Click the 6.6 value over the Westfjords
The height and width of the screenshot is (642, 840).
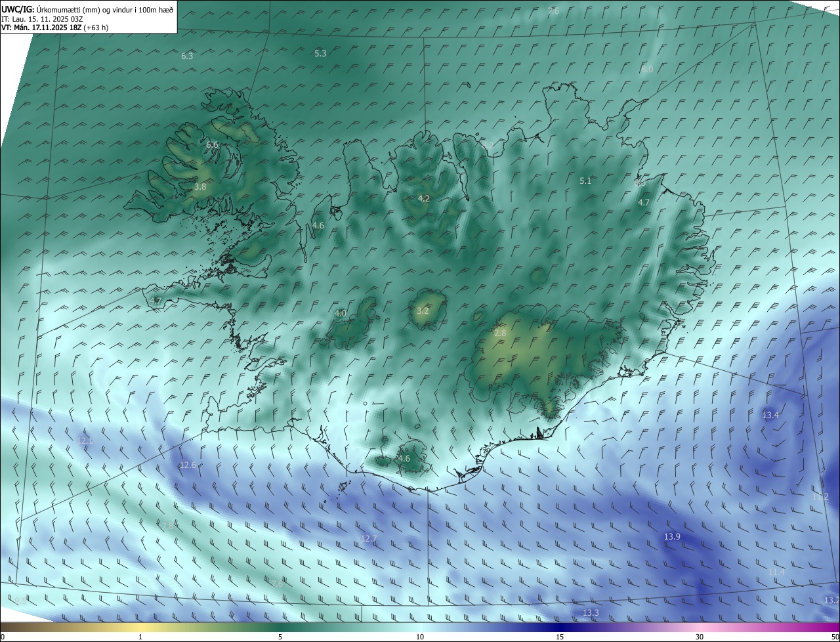(x=212, y=145)
